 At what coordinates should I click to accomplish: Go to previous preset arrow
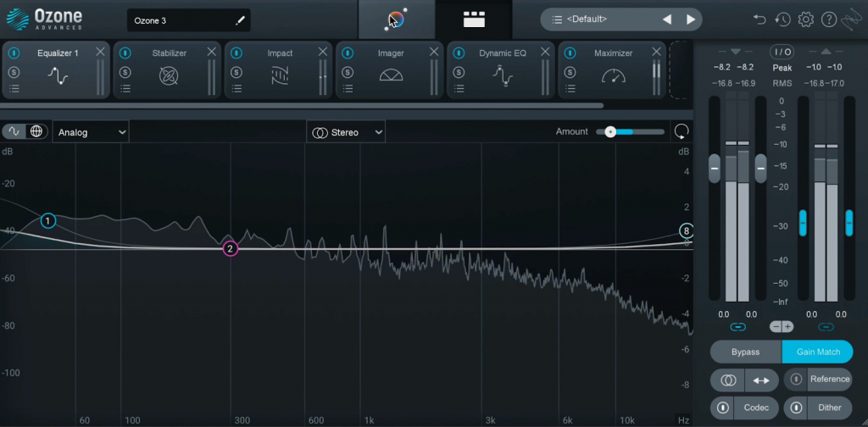pyautogui.click(x=667, y=20)
